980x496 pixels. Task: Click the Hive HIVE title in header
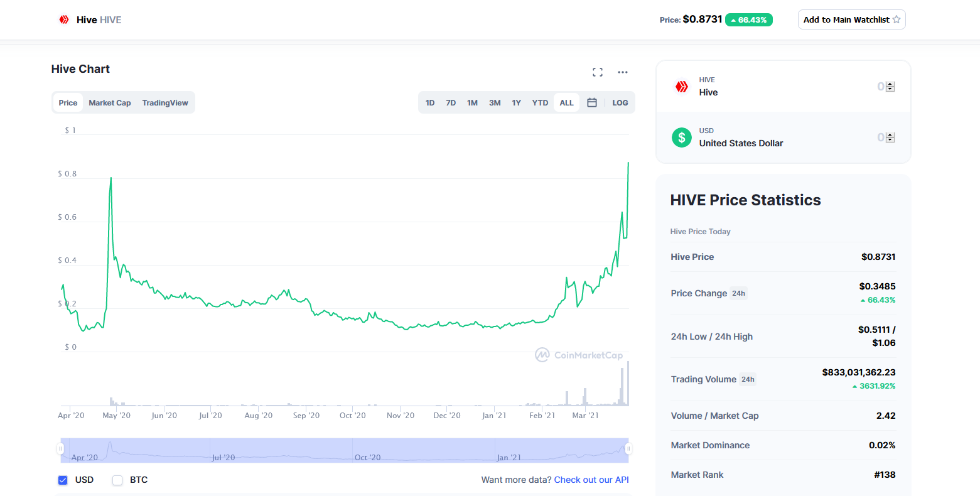(x=99, y=20)
